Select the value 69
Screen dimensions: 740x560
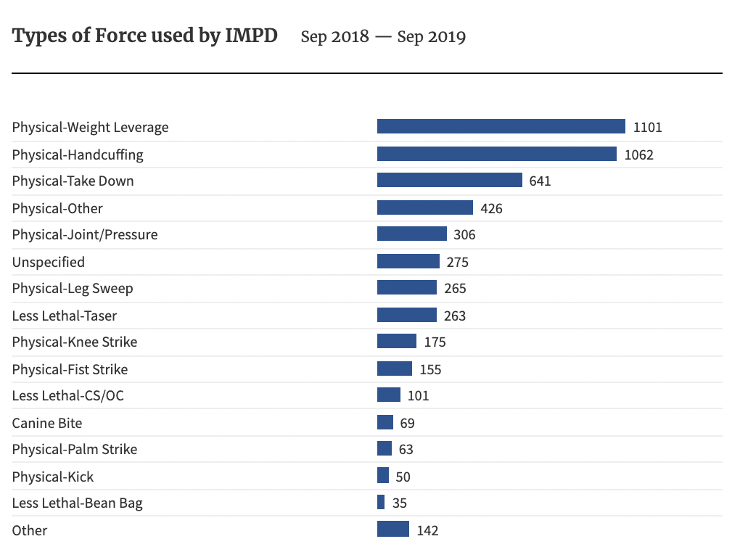tap(407, 423)
